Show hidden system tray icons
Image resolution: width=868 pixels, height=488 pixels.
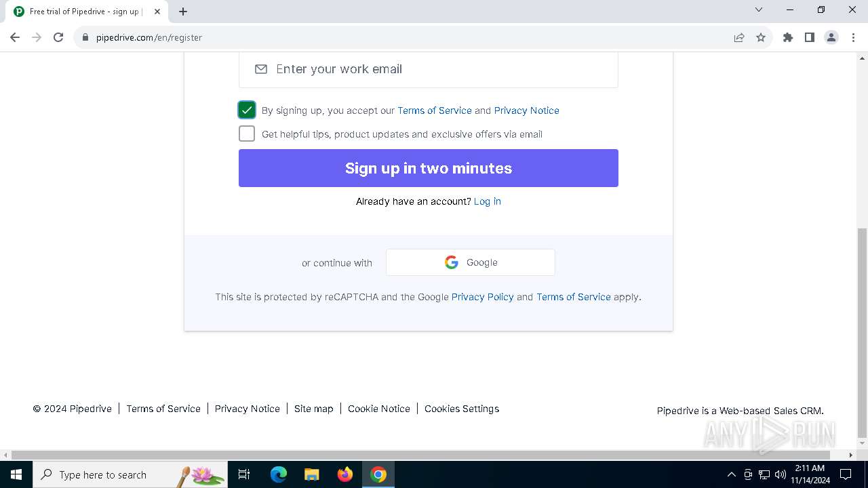[x=731, y=474]
